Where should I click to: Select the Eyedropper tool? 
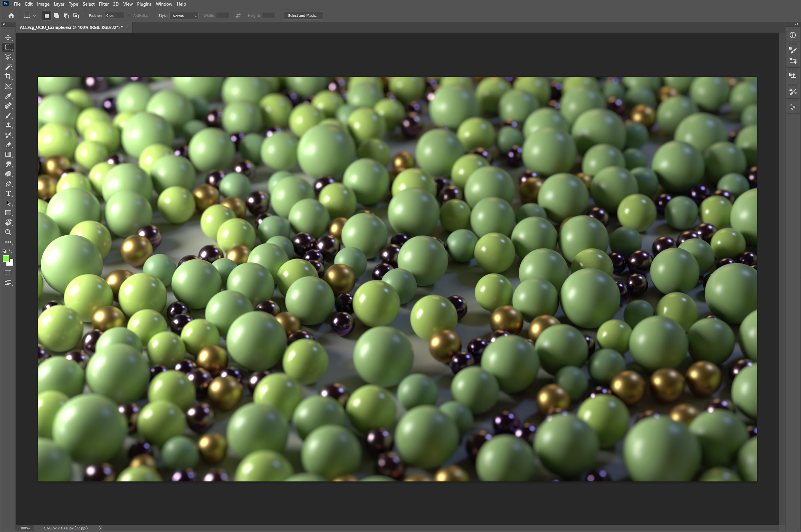[x=8, y=96]
